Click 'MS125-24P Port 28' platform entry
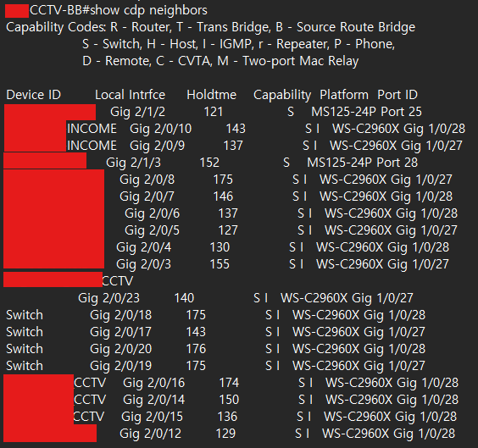 [x=363, y=163]
